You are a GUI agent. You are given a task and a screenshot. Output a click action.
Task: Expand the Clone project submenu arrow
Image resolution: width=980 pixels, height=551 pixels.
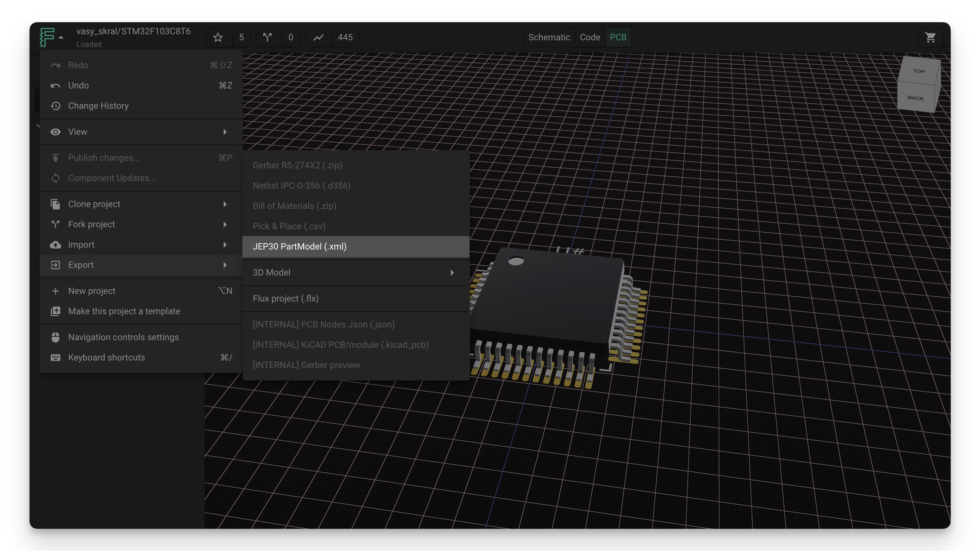(x=225, y=204)
